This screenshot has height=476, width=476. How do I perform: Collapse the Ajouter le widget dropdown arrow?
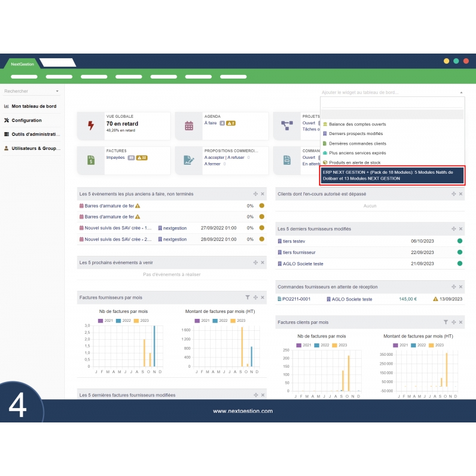pyautogui.click(x=461, y=93)
